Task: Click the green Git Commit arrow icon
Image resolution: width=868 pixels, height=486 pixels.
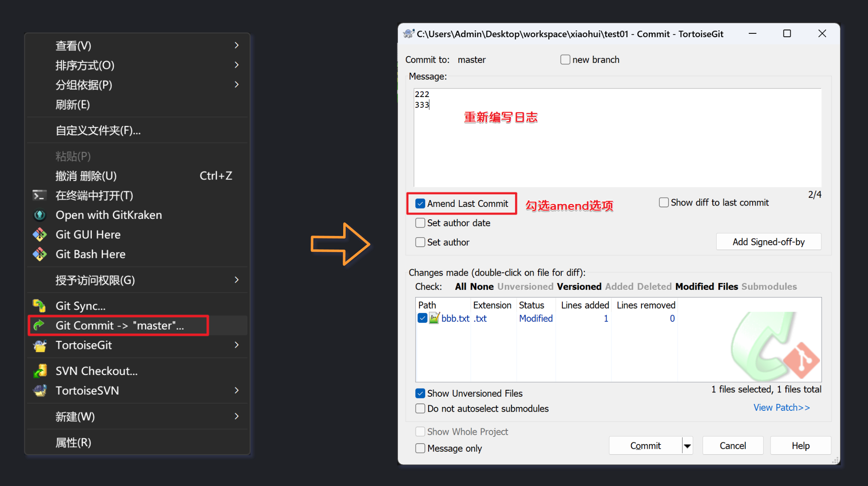Action: pyautogui.click(x=40, y=325)
